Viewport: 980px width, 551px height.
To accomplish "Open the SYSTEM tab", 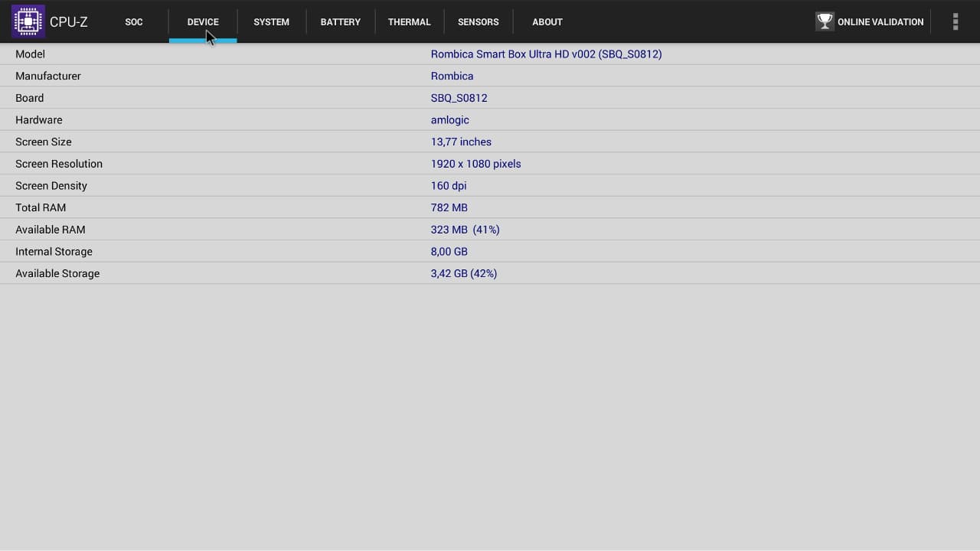I will 272,22.
